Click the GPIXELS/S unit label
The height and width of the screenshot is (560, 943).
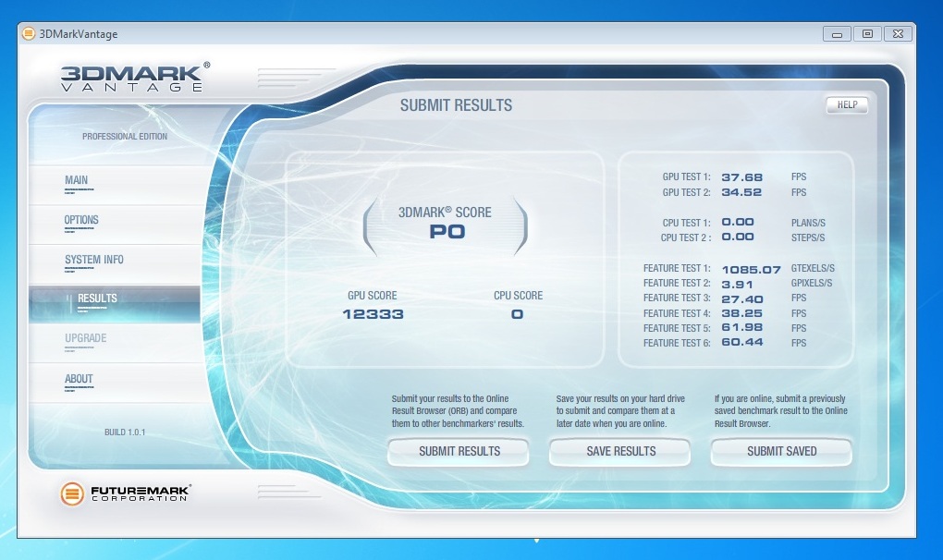pos(812,283)
